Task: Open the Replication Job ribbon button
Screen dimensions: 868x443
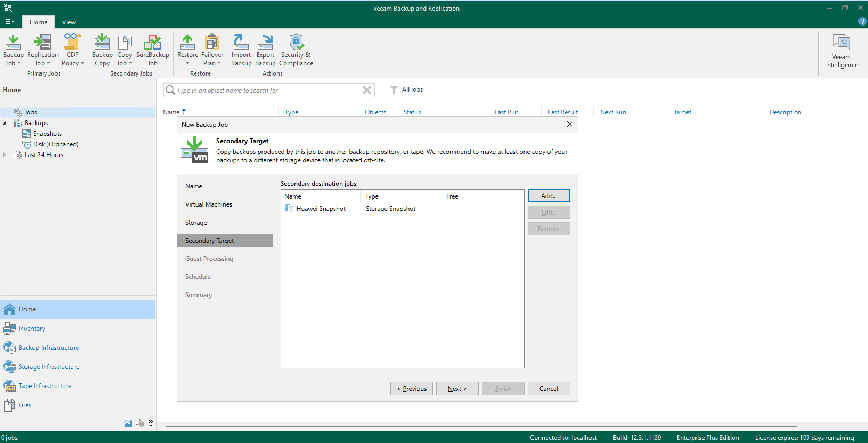Action: [43, 51]
